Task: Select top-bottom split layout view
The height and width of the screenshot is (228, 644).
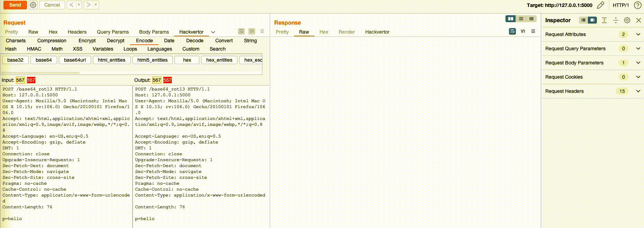Action: point(521,19)
